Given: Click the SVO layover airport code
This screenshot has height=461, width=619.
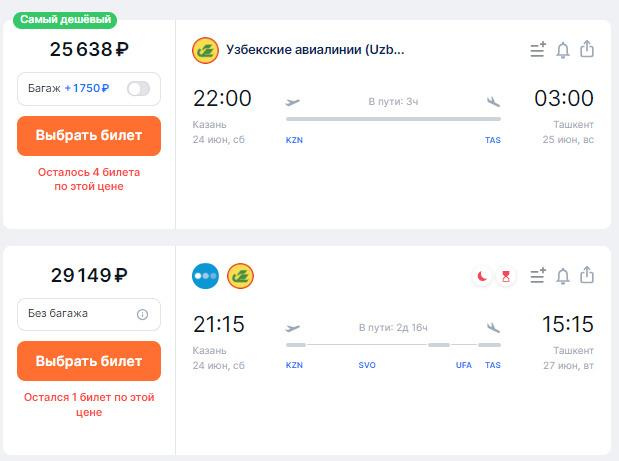Looking at the screenshot, I should click(x=367, y=365).
